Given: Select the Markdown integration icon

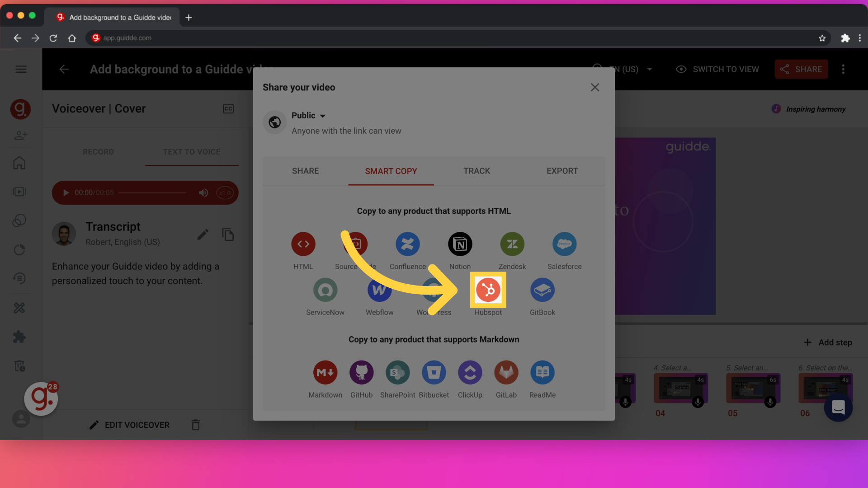Looking at the screenshot, I should [x=325, y=372].
